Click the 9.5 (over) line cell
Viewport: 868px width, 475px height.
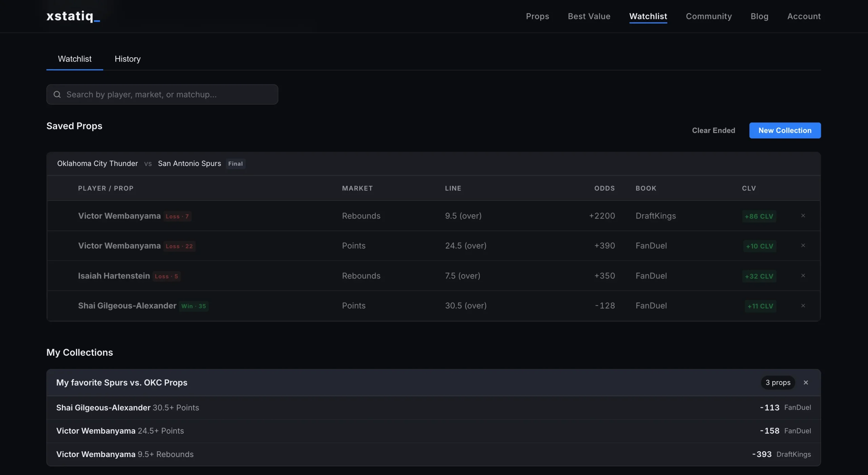point(463,216)
